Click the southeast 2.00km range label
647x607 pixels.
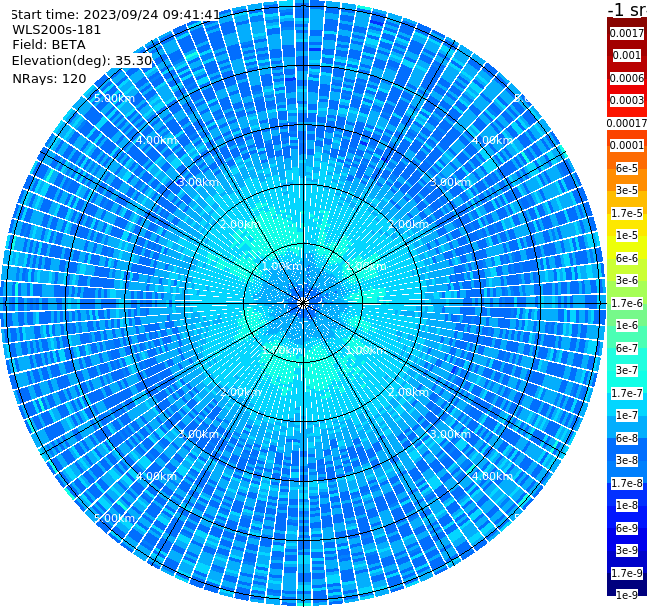[408, 392]
